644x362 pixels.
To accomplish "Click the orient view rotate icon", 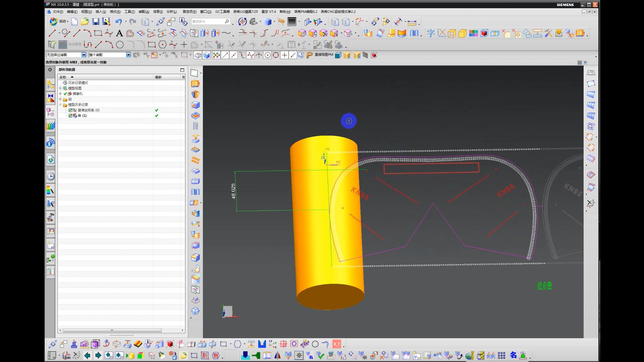I will (242, 22).
